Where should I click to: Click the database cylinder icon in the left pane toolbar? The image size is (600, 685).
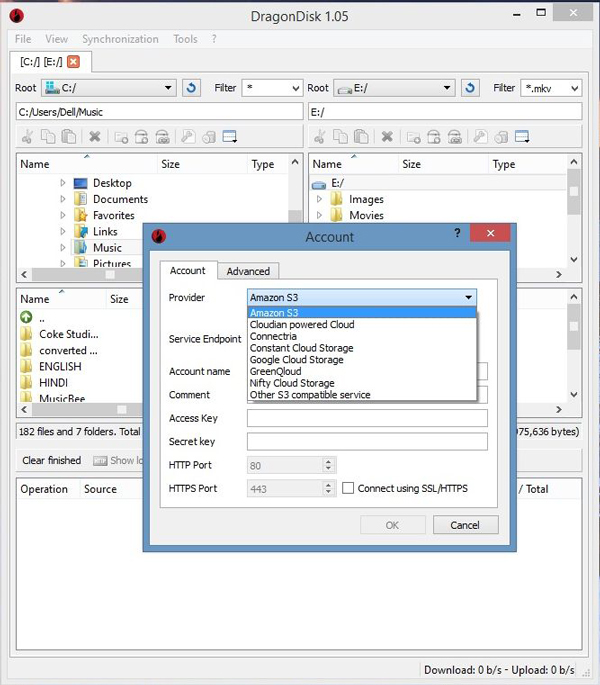pyautogui.click(x=209, y=137)
